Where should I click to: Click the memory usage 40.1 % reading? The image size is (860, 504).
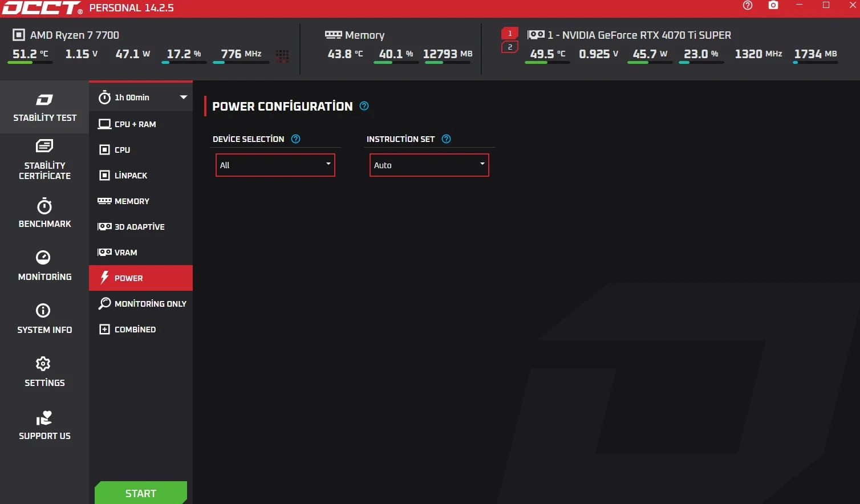click(396, 54)
